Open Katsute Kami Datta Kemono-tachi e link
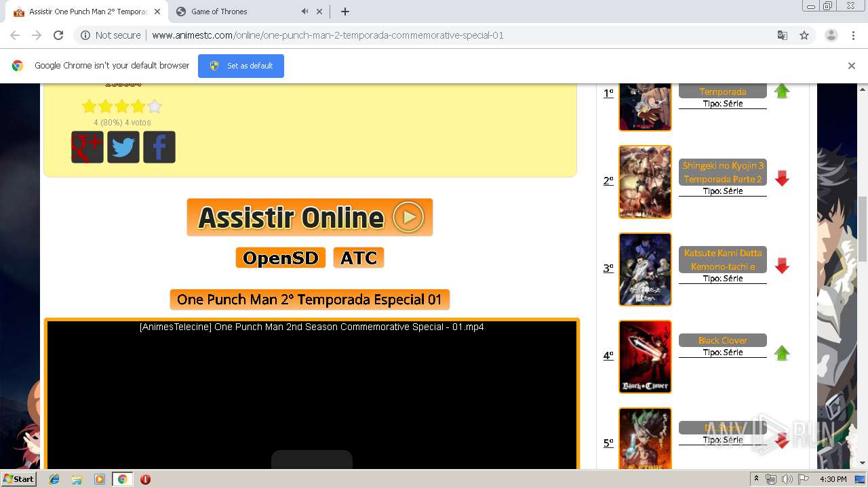The width and height of the screenshot is (868, 488). coord(723,260)
